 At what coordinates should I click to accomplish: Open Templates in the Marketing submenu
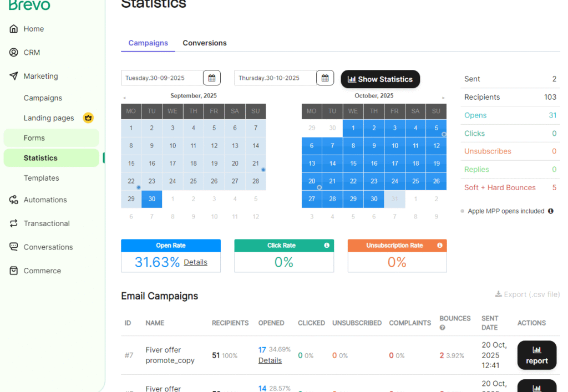coord(41,178)
